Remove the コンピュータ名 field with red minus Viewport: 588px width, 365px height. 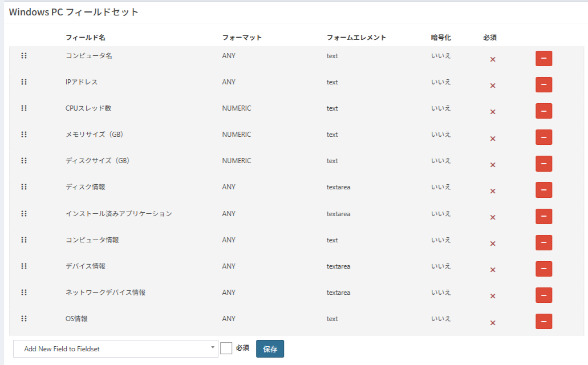point(544,59)
